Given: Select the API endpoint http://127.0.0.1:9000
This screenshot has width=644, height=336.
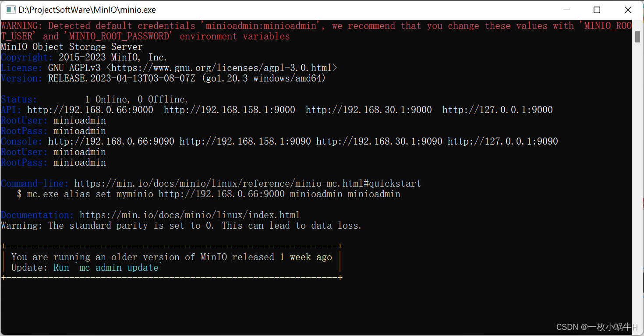Looking at the screenshot, I should (x=498, y=110).
